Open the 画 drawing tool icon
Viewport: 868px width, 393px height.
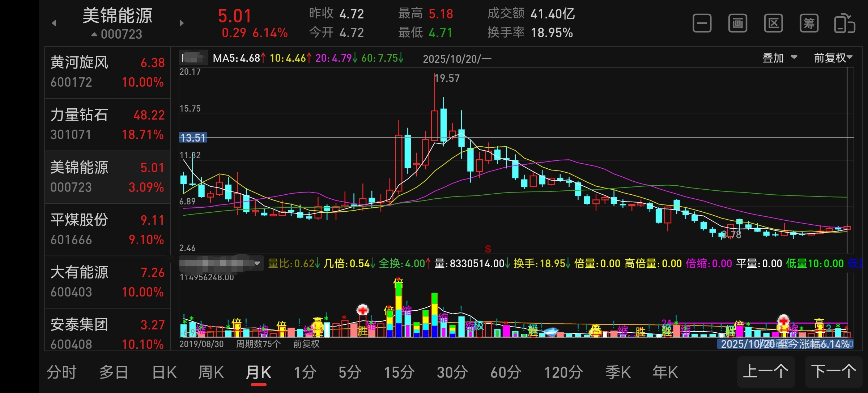737,23
